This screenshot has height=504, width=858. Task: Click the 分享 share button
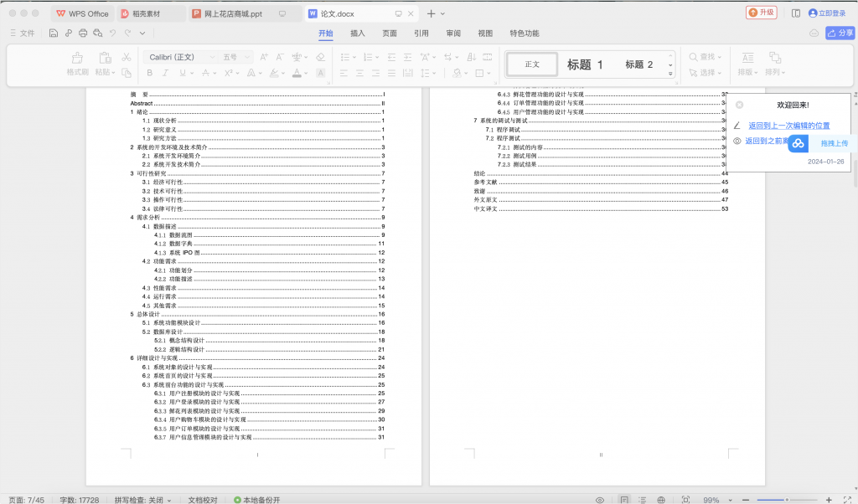point(840,33)
